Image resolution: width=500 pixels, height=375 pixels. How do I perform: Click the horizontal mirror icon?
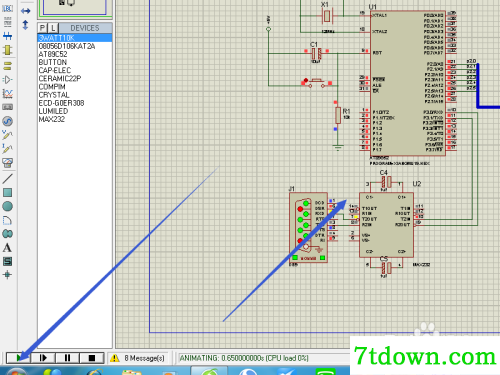pyautogui.click(x=25, y=11)
